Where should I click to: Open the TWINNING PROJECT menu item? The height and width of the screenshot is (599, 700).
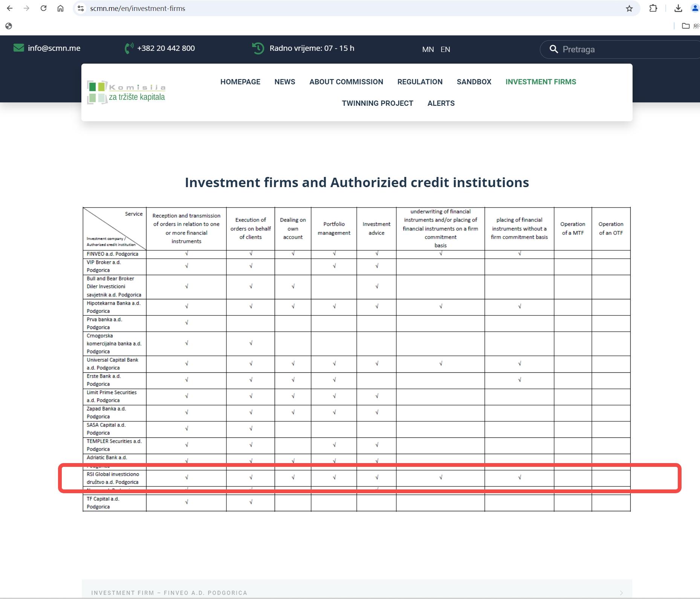coord(378,103)
